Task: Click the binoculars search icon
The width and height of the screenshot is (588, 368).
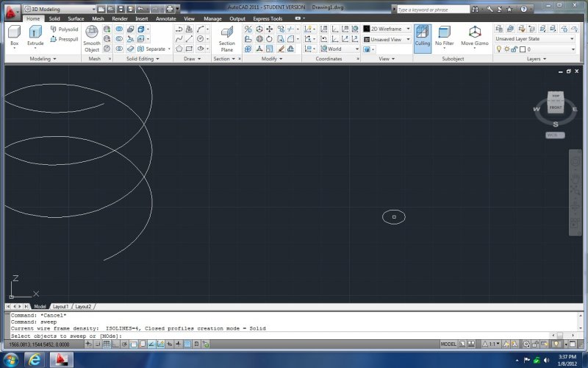Action: point(475,9)
